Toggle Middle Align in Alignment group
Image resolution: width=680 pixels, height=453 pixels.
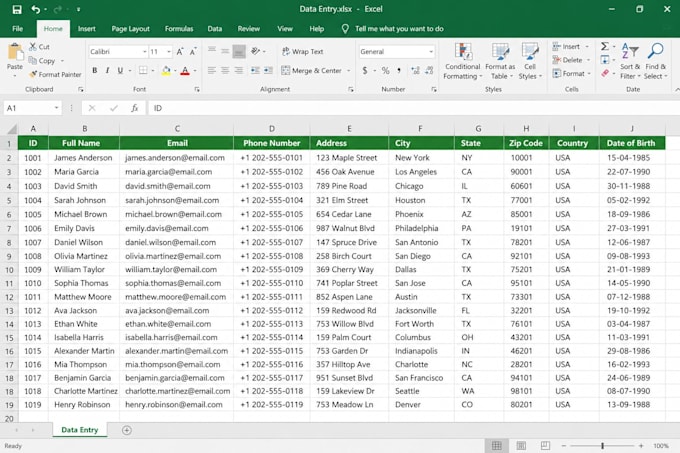[225, 51]
